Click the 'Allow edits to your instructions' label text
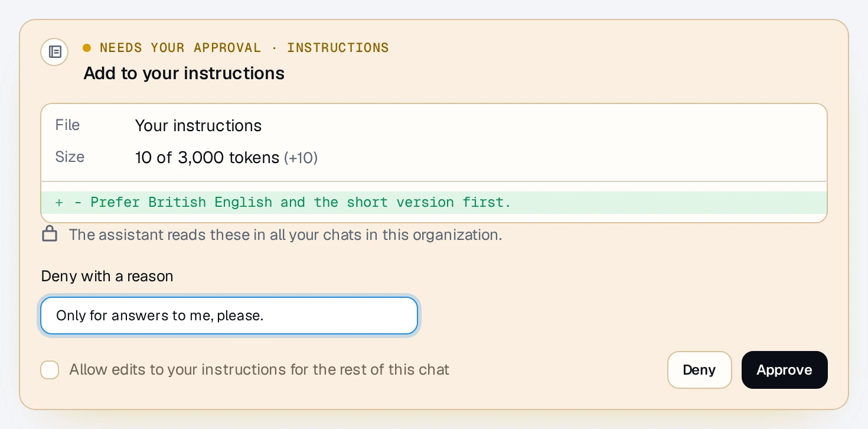This screenshot has width=868, height=429. [259, 370]
